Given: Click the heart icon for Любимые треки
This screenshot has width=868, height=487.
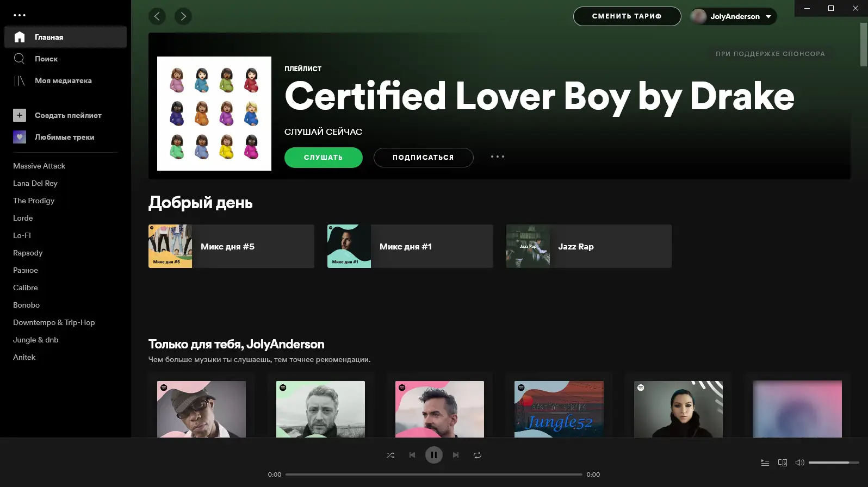Looking at the screenshot, I should coord(20,137).
